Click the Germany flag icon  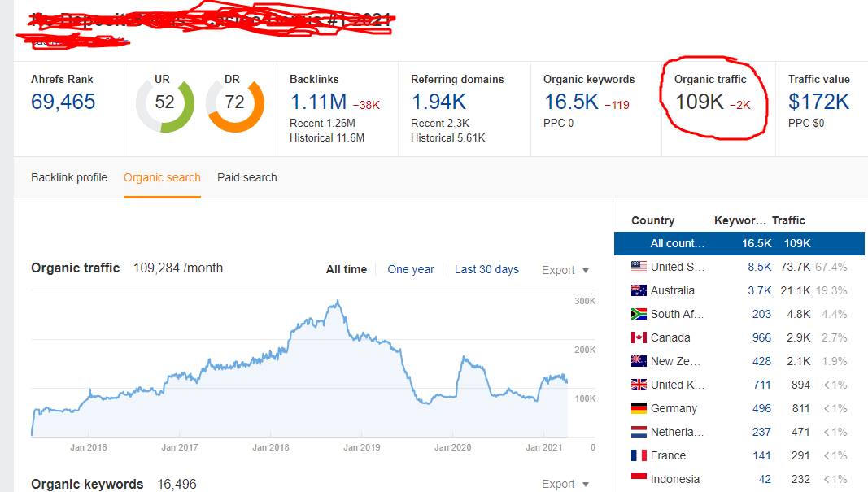click(x=639, y=408)
